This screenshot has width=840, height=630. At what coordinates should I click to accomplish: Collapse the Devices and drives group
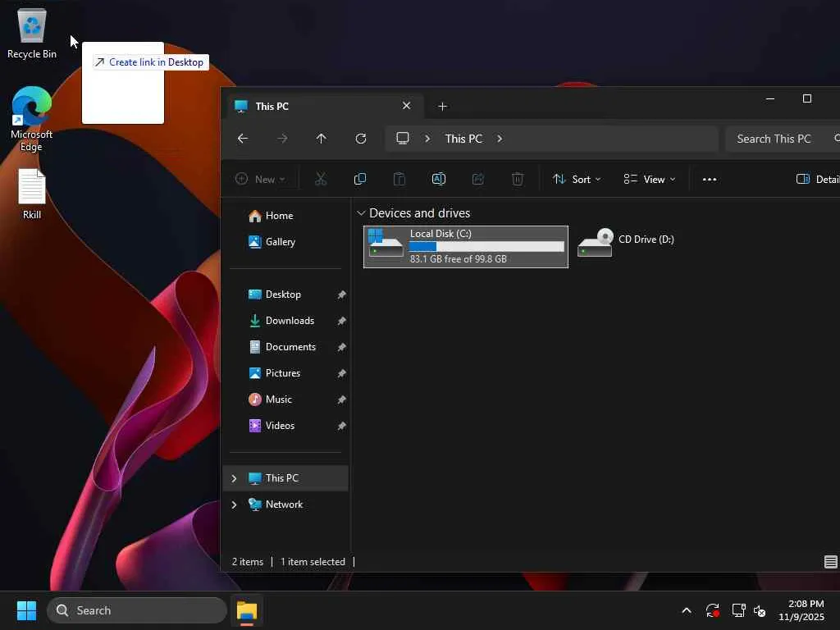(x=361, y=213)
